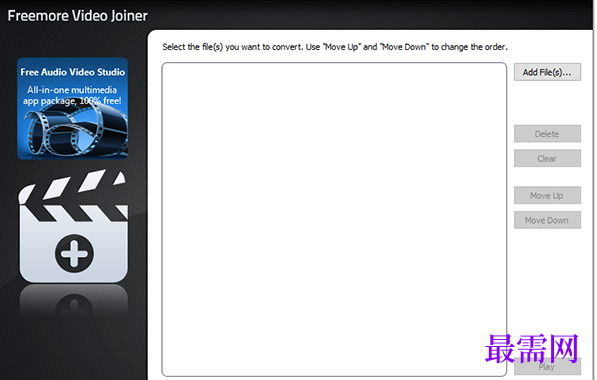Click the Play button
The width and height of the screenshot is (597, 380).
[547, 367]
